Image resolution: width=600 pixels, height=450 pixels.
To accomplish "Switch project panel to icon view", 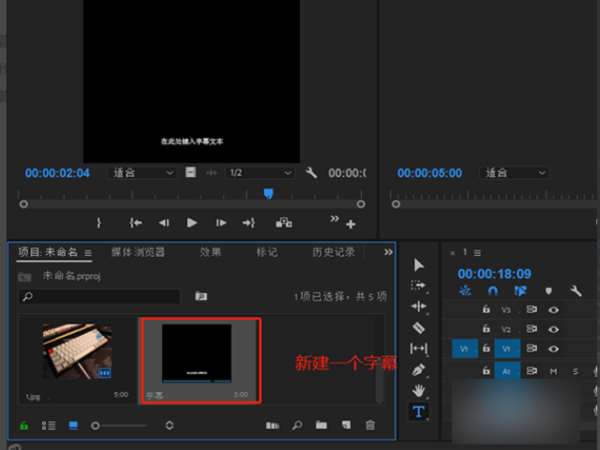I will pos(73,425).
